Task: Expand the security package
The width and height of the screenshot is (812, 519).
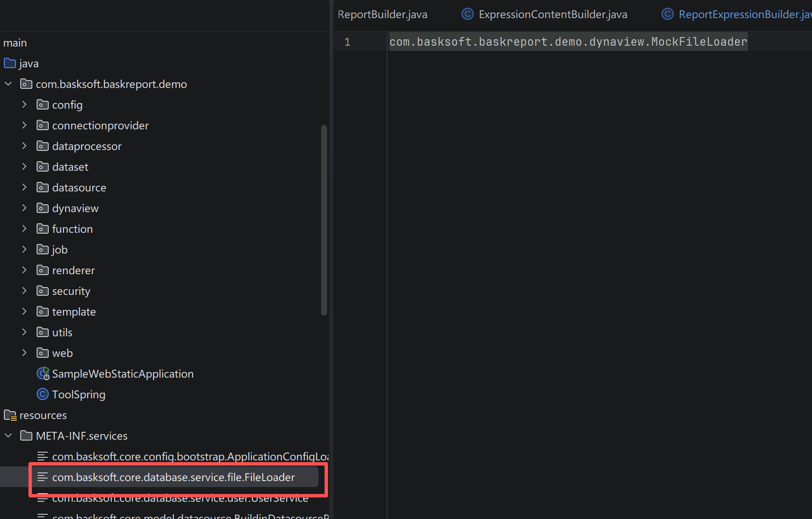Action: coord(24,291)
